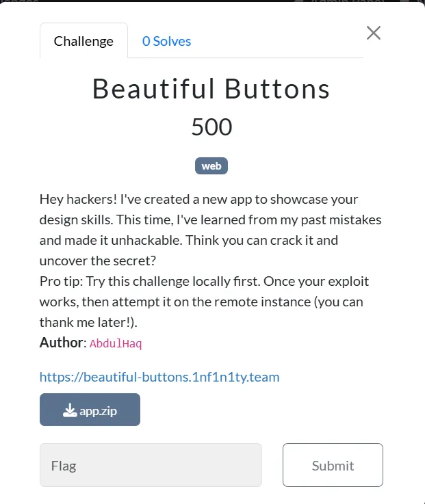Click dark backdrop strip above the modal
This screenshot has height=504, width=425.
212,1
